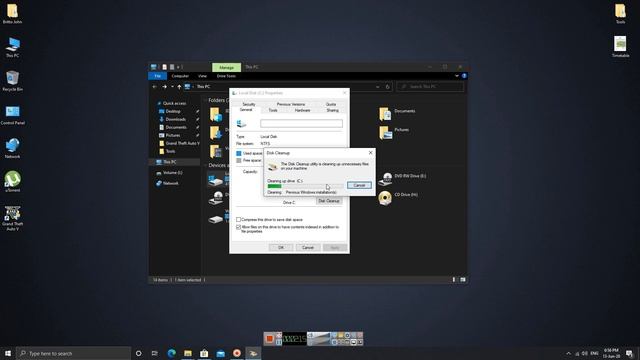Open the File menu in File Explorer
Screen dimensions: 640x360
[x=158, y=76]
